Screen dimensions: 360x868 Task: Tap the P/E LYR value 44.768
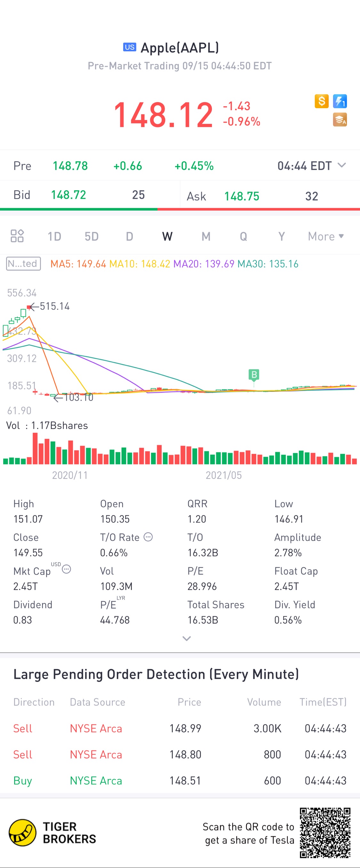tap(115, 620)
